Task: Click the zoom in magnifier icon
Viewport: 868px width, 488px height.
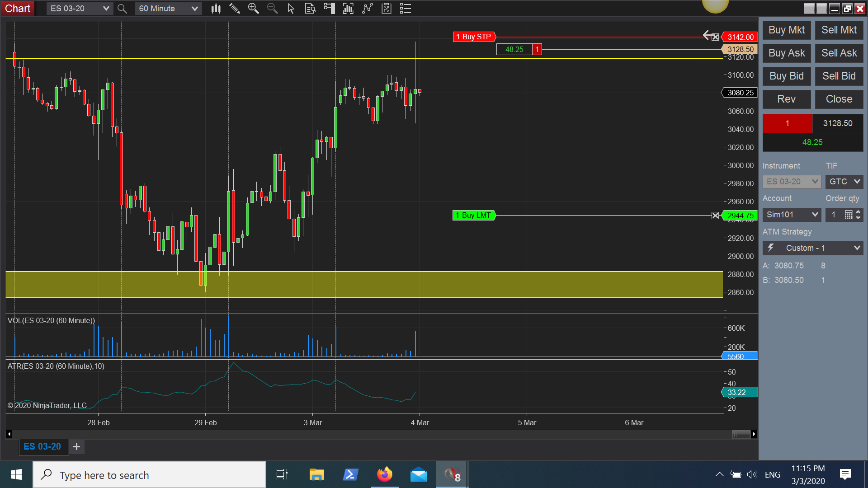Action: tap(253, 9)
